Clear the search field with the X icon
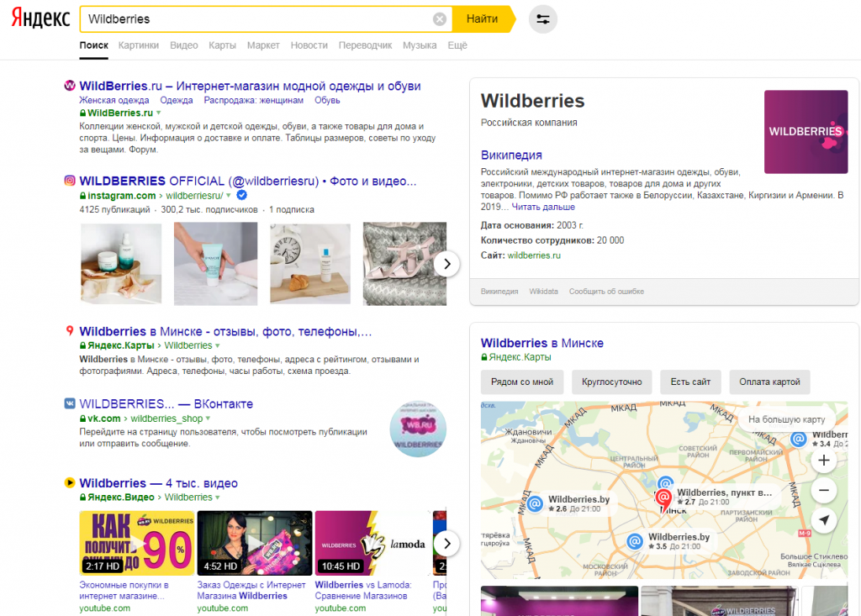861x616 pixels. (x=439, y=19)
